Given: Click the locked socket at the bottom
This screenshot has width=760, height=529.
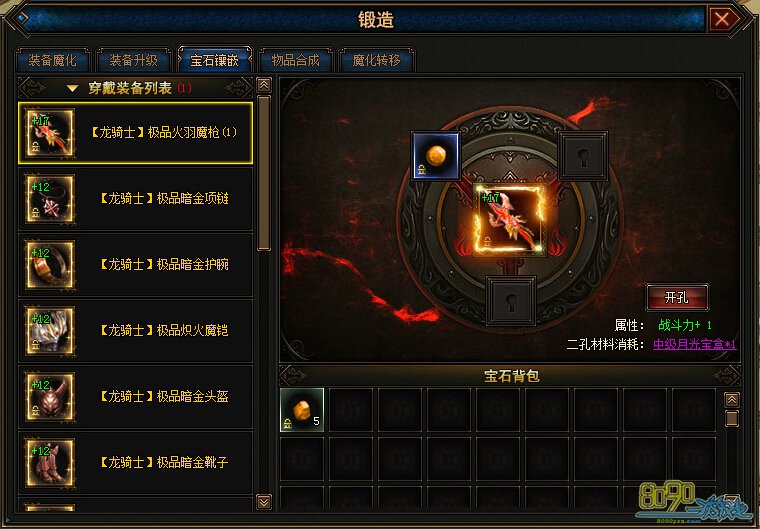Looking at the screenshot, I should point(511,301).
